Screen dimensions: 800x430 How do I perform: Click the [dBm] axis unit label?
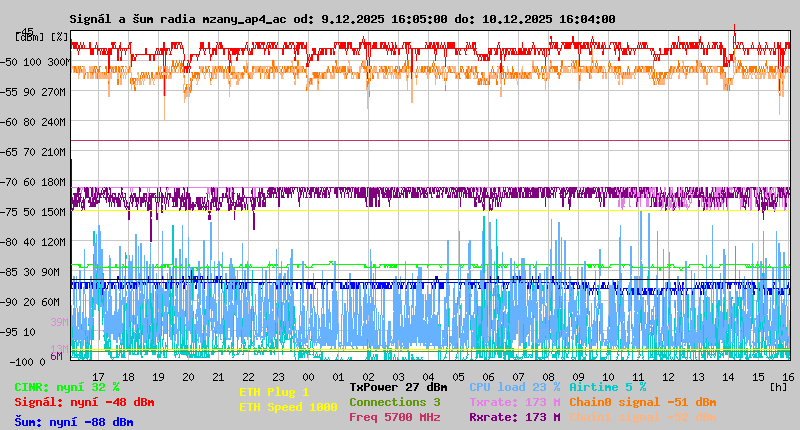[x=29, y=37]
